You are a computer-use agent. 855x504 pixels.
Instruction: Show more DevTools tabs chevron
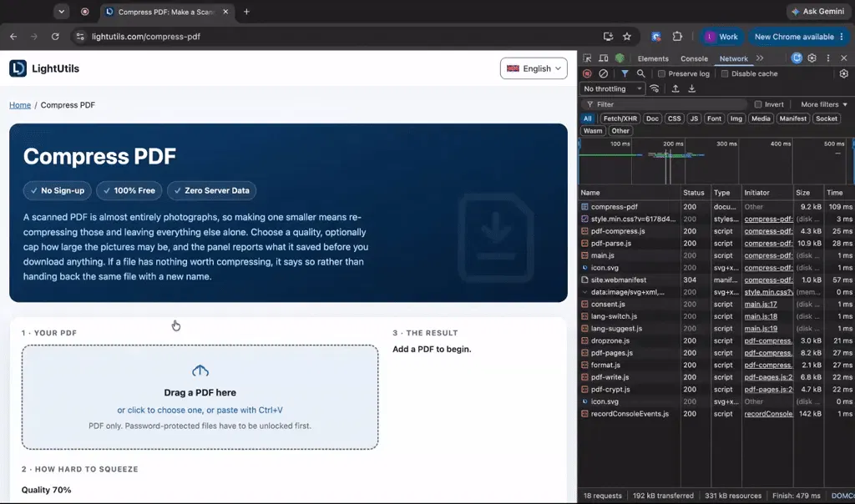tap(760, 58)
